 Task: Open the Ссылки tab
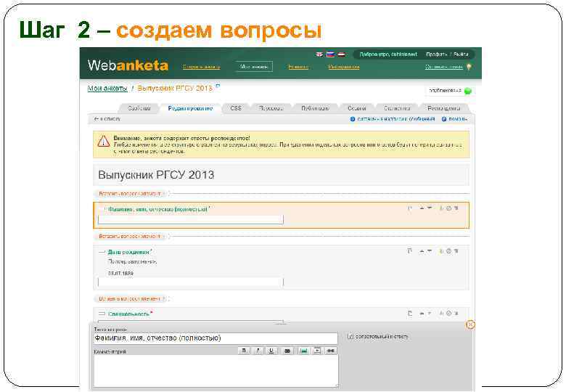tap(357, 108)
